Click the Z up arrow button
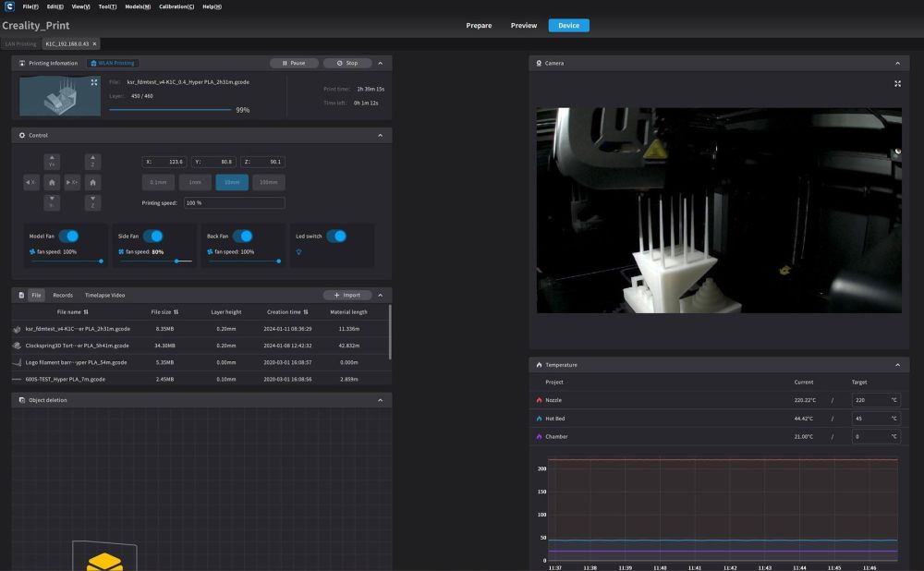Screen dimensions: 924x571 click(92, 162)
